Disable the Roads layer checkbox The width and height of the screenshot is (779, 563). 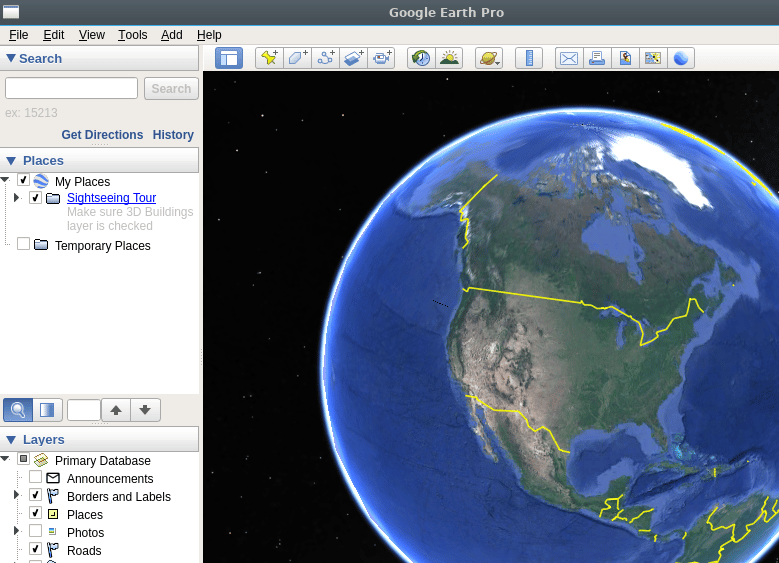(35, 549)
